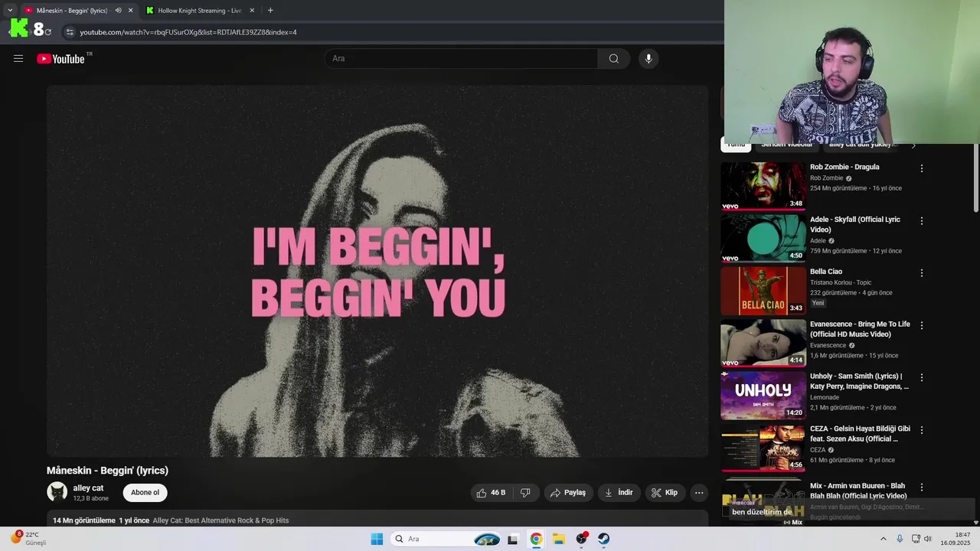Reload the page with the refresh icon
This screenshot has width=980, height=551.
pos(47,32)
